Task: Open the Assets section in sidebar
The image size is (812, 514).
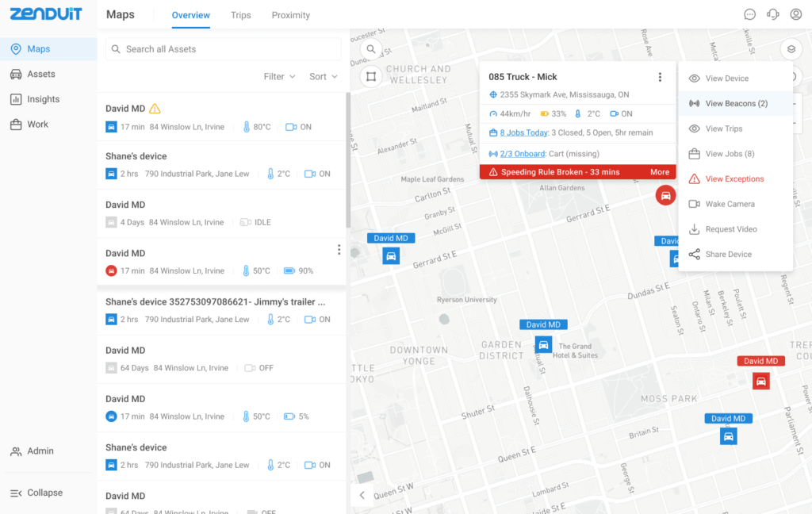Action: tap(48, 74)
